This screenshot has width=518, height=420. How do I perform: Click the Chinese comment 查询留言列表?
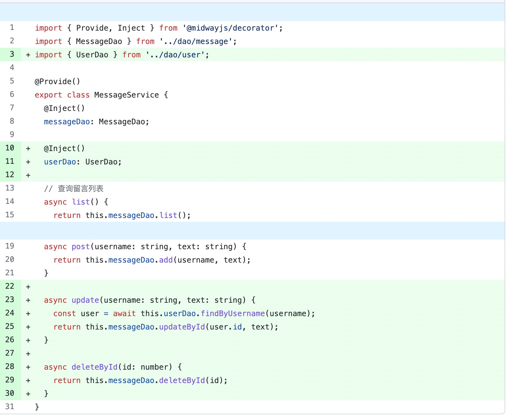[x=81, y=189]
